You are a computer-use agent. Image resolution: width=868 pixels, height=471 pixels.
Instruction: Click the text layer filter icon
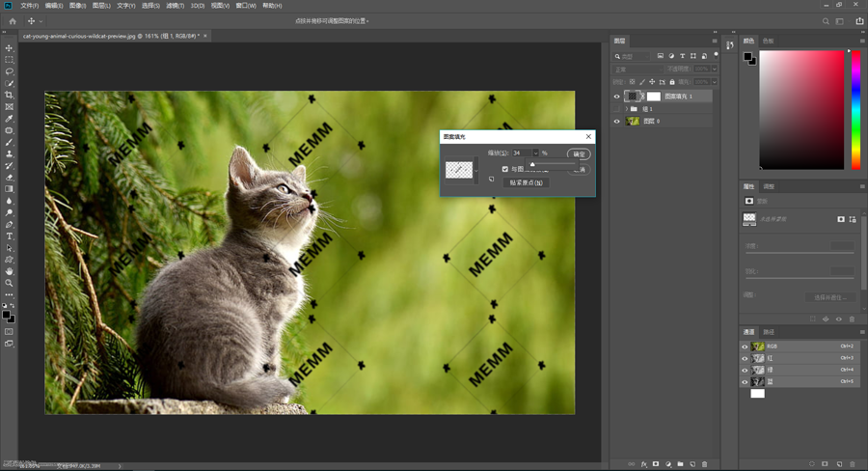[x=683, y=55]
